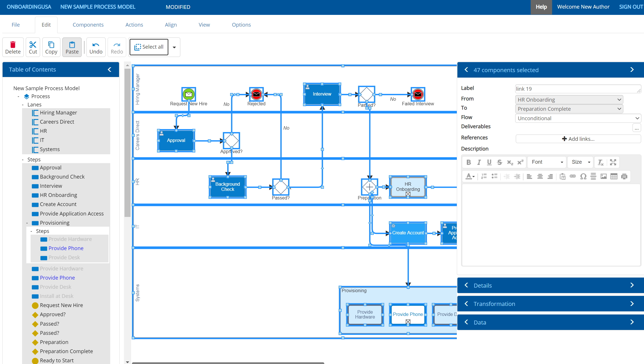Click the Delete trash icon
644x364 pixels.
tap(13, 45)
